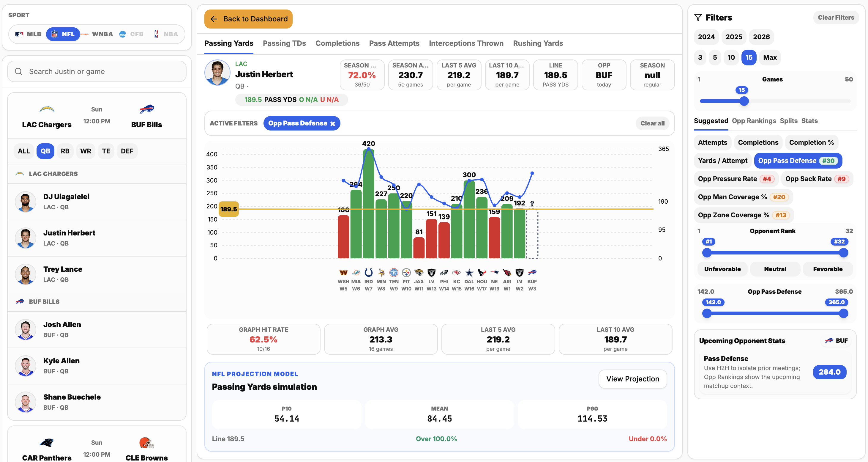Viewport: 868px width, 462px height.
Task: Switch to Opp Rankings tab
Action: (x=754, y=121)
